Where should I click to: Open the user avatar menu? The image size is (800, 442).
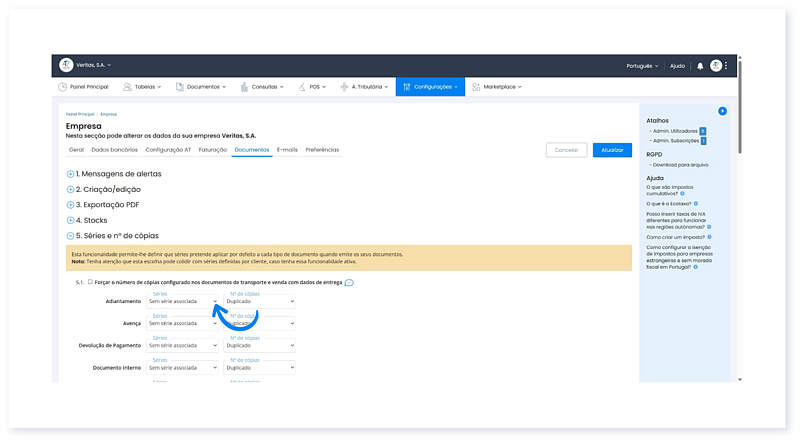(x=716, y=66)
